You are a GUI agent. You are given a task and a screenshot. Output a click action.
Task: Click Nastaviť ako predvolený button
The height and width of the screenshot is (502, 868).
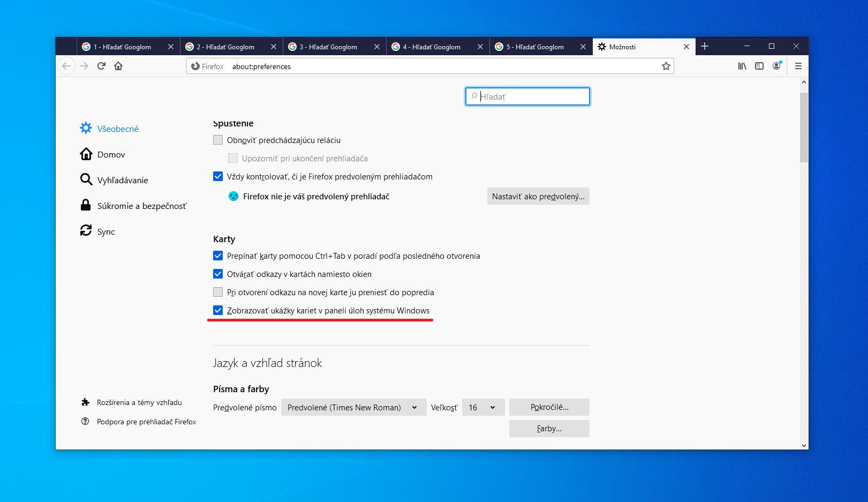point(538,196)
